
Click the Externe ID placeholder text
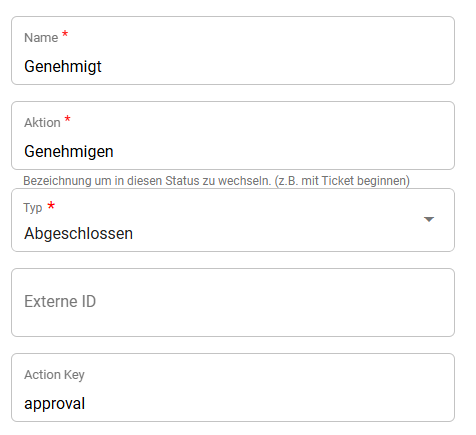60,301
